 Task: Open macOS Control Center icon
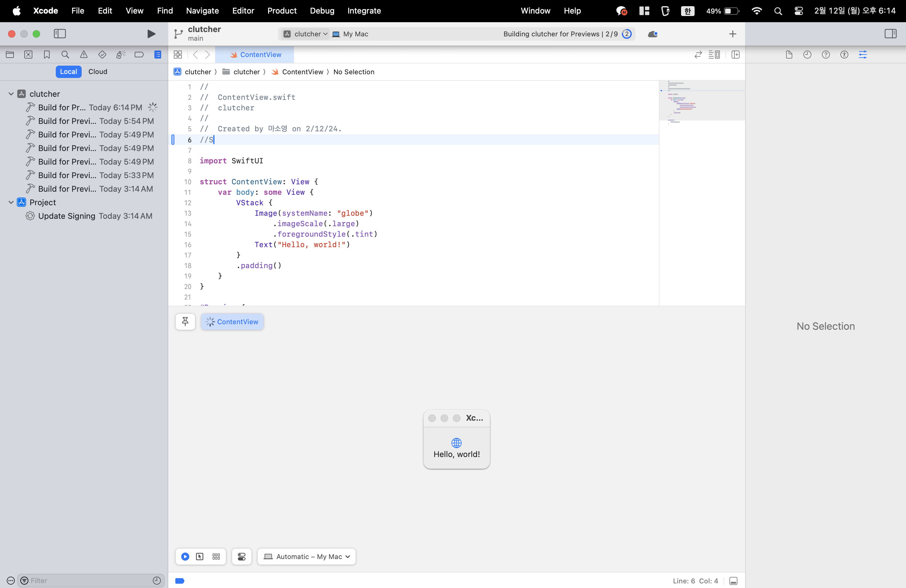pos(799,11)
